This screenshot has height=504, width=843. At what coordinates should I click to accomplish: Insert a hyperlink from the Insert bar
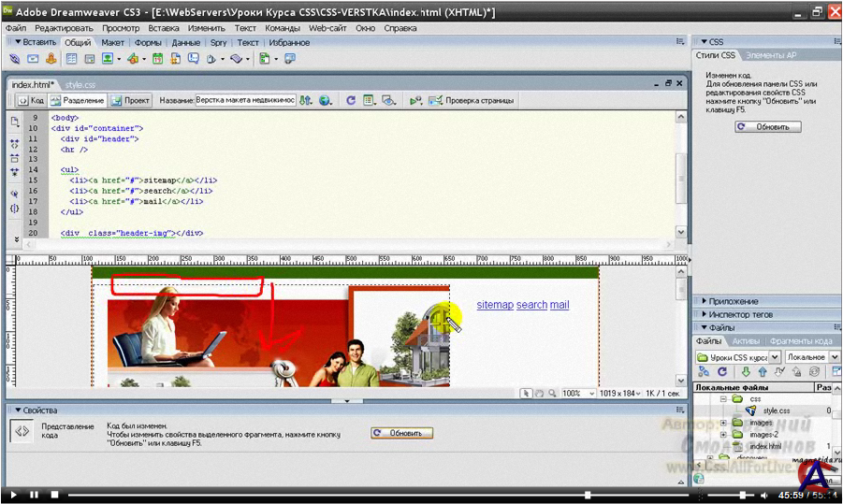pos(15,59)
